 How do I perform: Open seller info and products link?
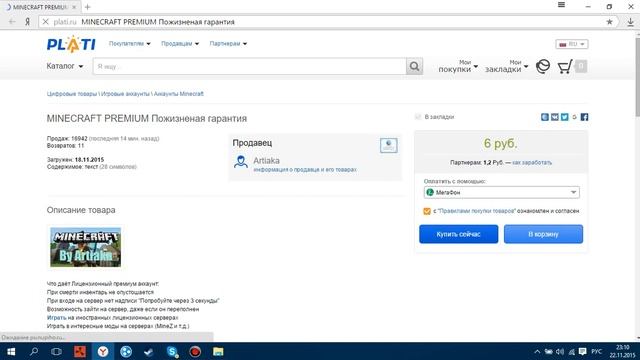click(305, 169)
